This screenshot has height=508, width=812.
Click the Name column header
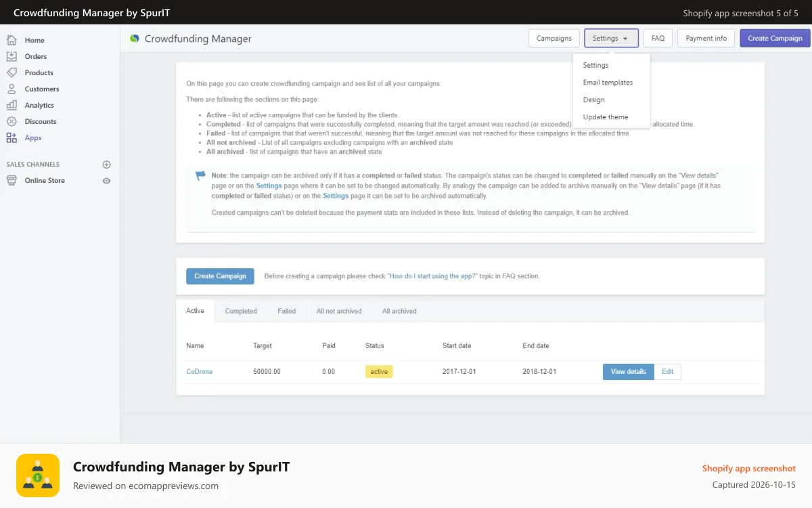pyautogui.click(x=195, y=345)
